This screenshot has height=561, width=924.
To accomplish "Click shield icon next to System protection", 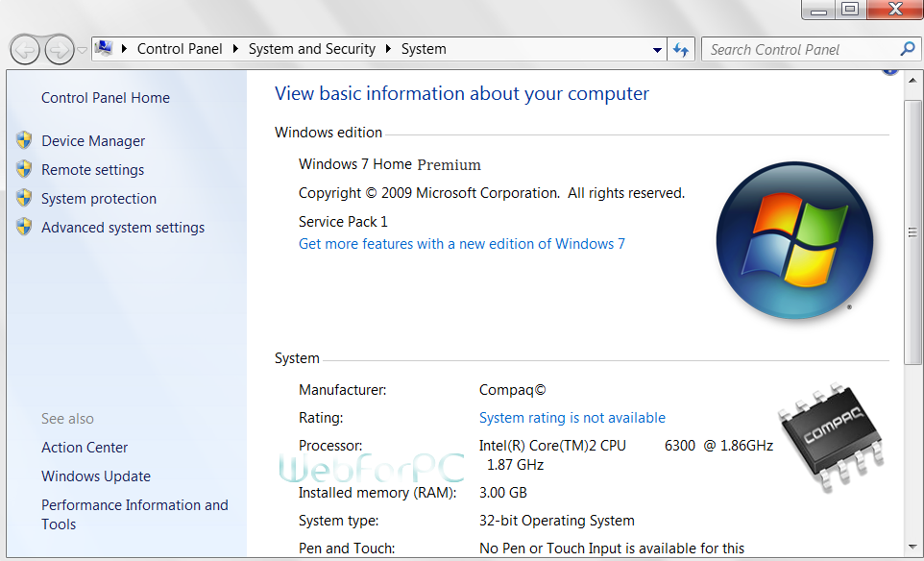I will click(x=24, y=198).
